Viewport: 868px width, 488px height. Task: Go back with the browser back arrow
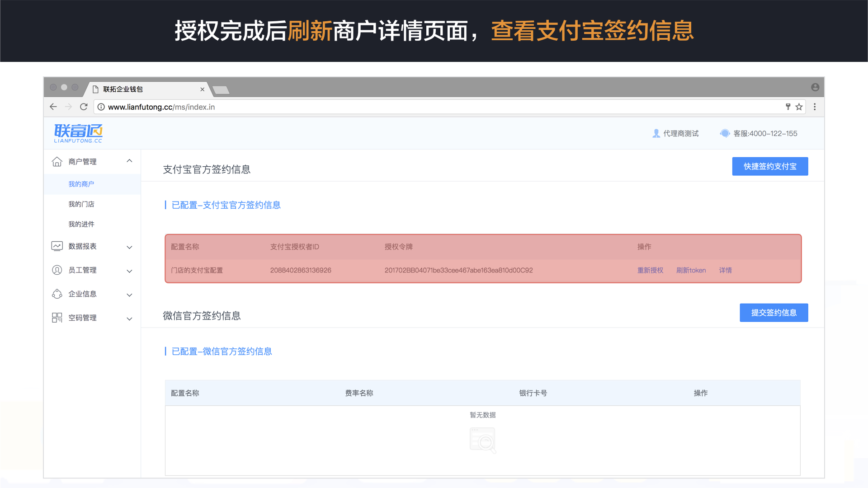(53, 107)
